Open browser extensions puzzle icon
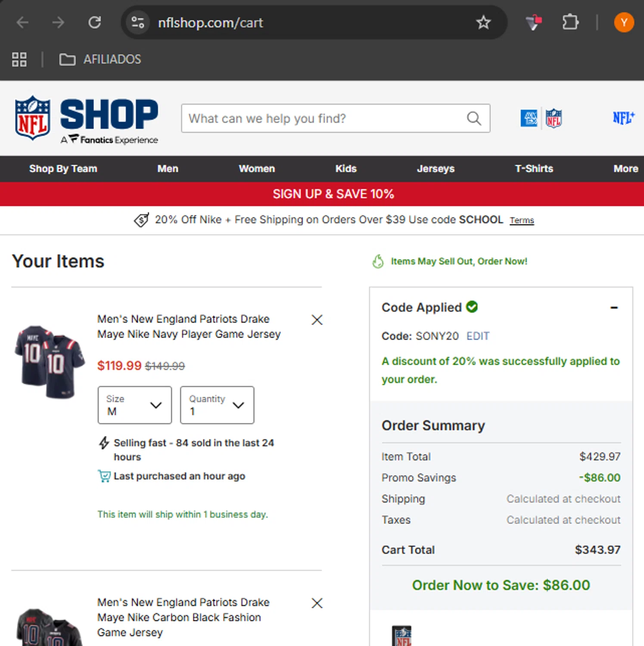 [570, 22]
